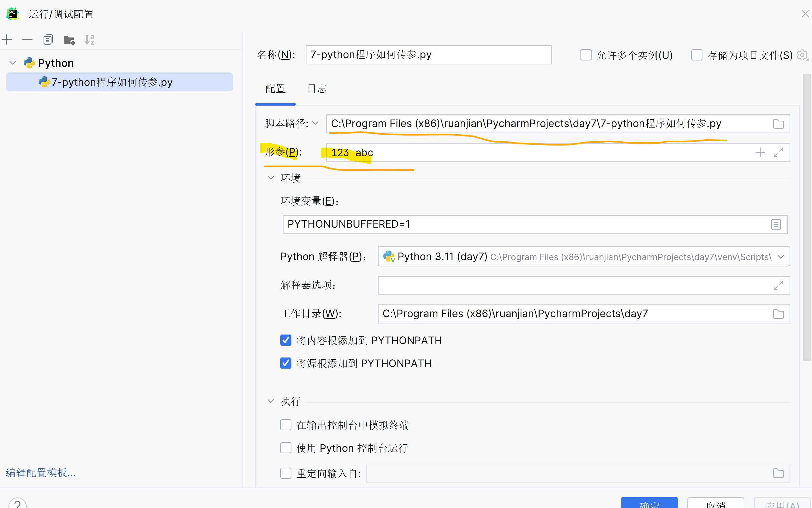Open the 脚本路径 type dropdown
Viewport: 812px width, 508px height.
click(315, 123)
